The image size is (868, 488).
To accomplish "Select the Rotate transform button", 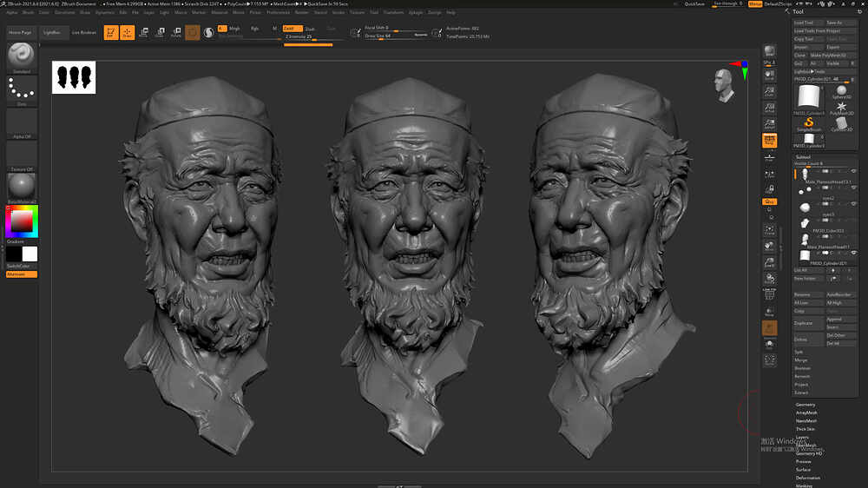I will (x=176, y=33).
